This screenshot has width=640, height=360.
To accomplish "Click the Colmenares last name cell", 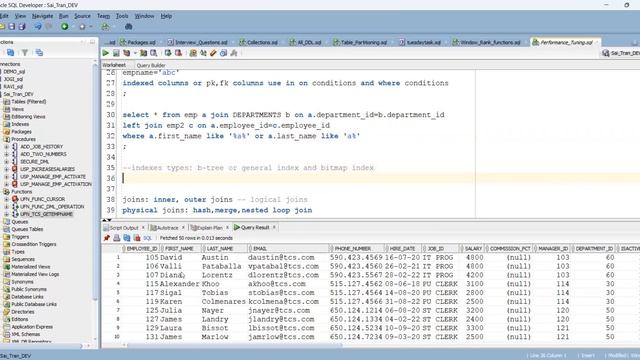I will coord(224,302).
